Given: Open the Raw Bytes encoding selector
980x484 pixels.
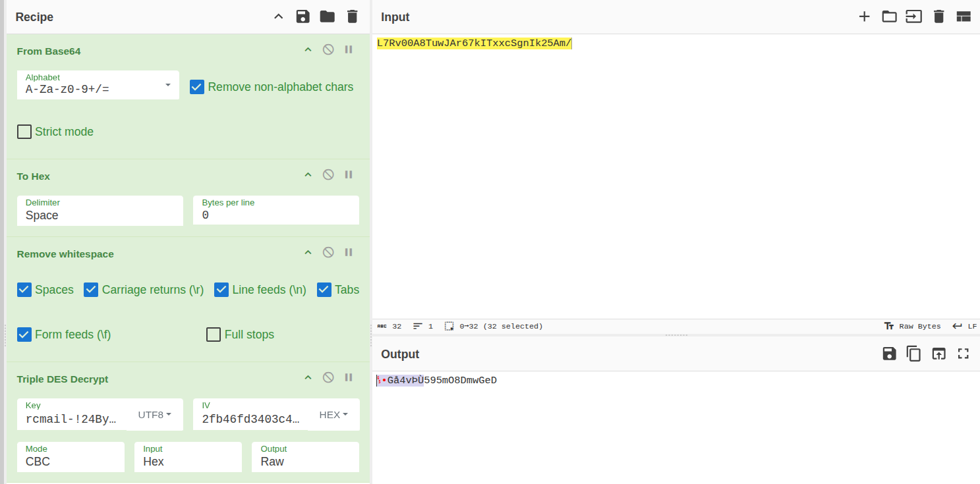Looking at the screenshot, I should tap(912, 326).
